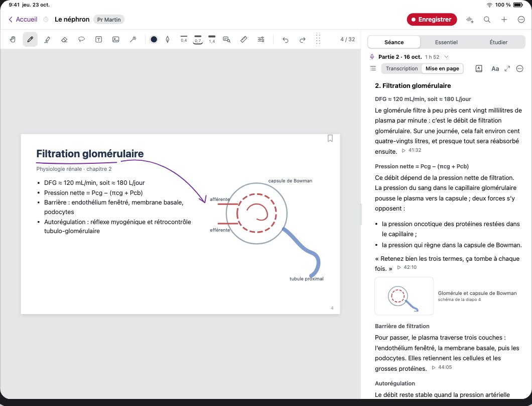Select the highlighter tool
The image size is (532, 406).
(47, 39)
